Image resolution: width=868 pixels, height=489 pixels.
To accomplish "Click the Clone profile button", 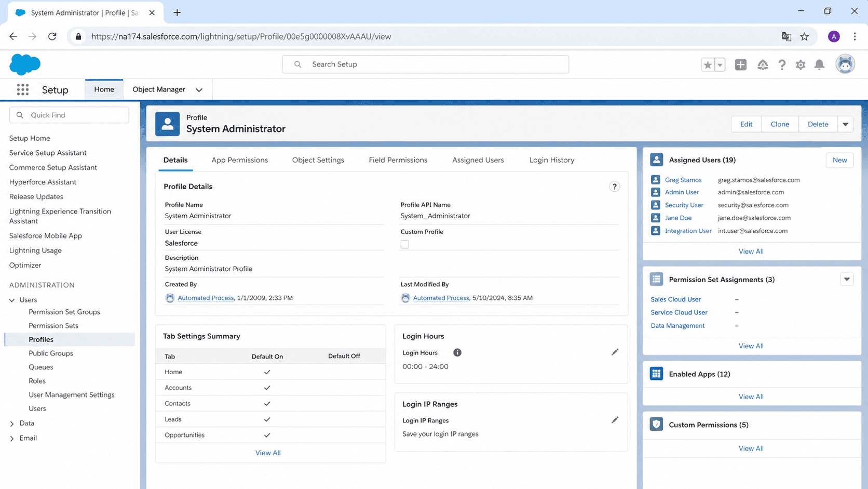I will pyautogui.click(x=780, y=124).
